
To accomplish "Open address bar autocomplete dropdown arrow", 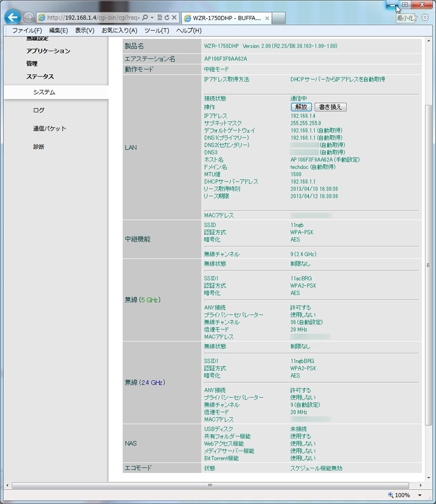I will 152,17.
